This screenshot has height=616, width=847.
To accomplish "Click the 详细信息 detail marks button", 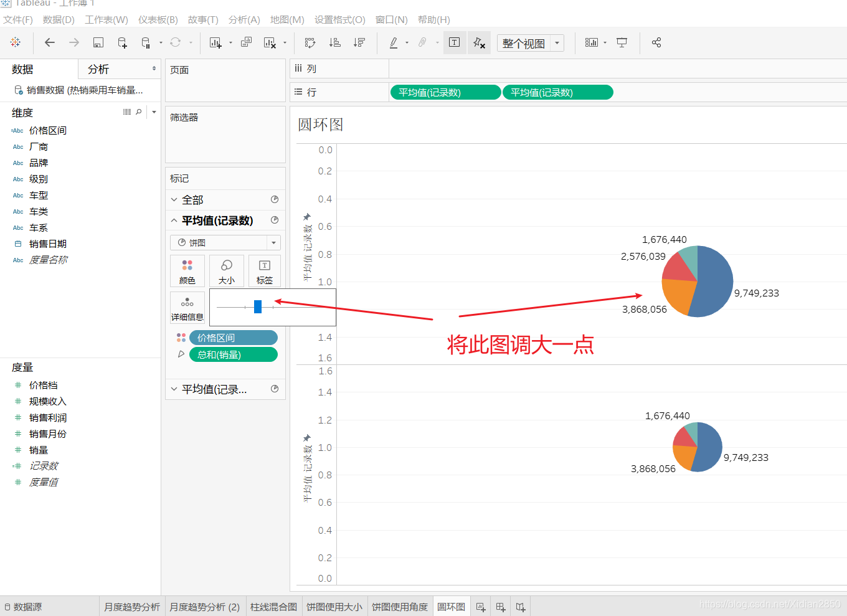I will click(x=187, y=308).
